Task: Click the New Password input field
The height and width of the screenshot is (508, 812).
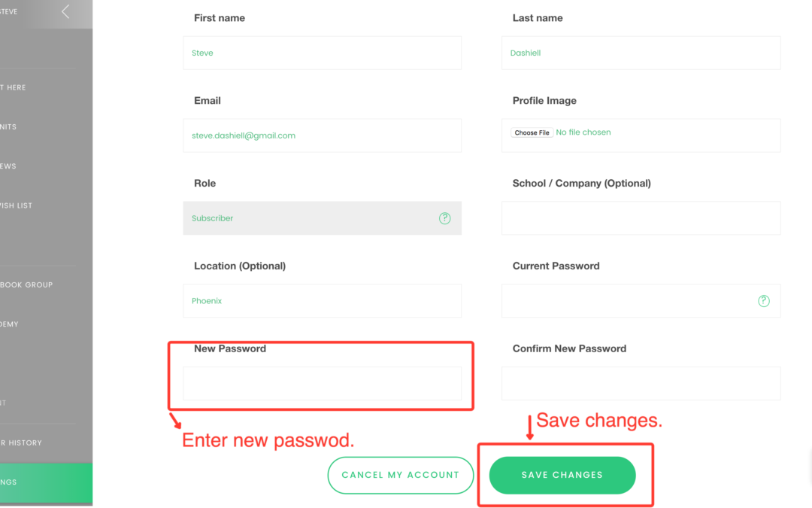Action: click(322, 384)
